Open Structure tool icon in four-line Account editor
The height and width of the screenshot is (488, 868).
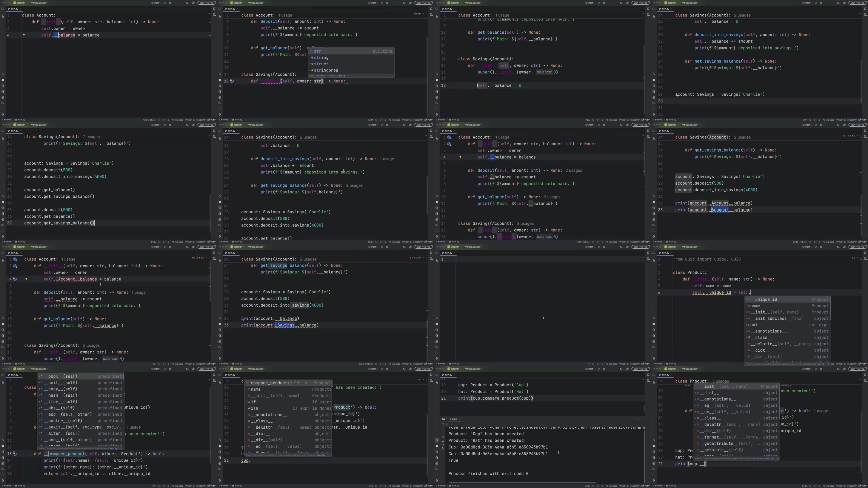point(3,16)
